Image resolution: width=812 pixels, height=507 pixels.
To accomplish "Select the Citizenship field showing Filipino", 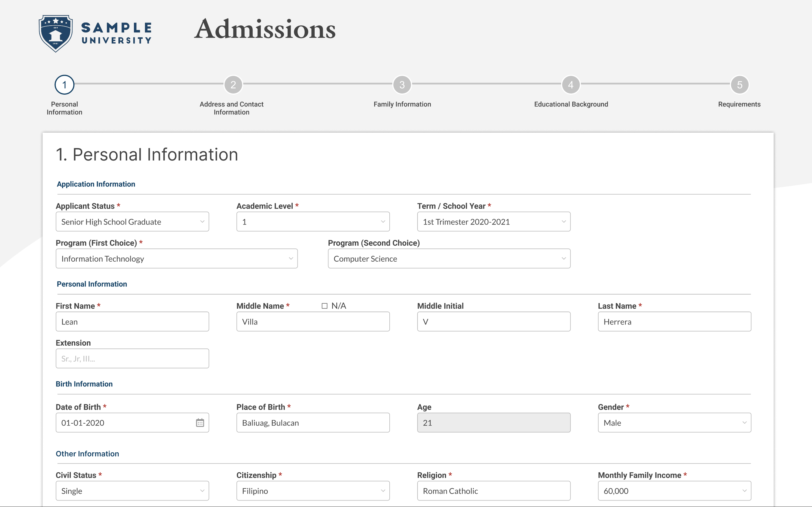I will click(313, 491).
